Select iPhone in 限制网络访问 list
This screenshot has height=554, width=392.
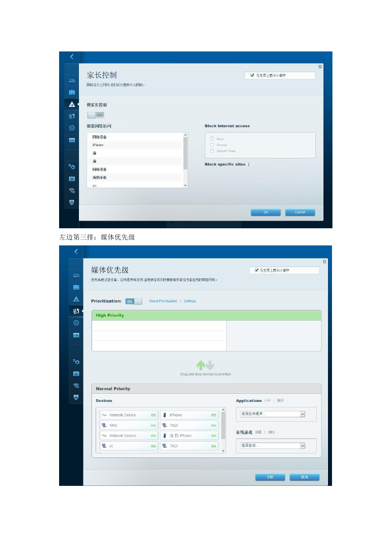[135, 145]
